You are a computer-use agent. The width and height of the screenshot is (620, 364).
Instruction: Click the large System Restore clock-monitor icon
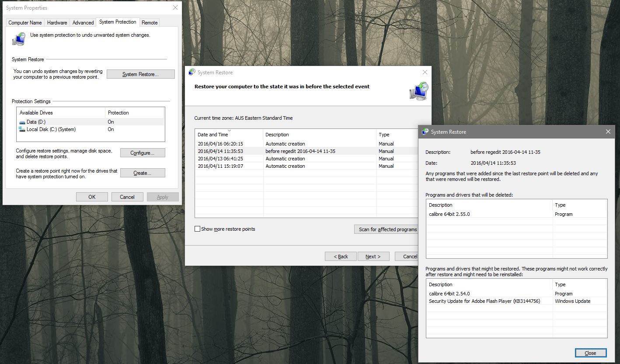click(x=418, y=91)
